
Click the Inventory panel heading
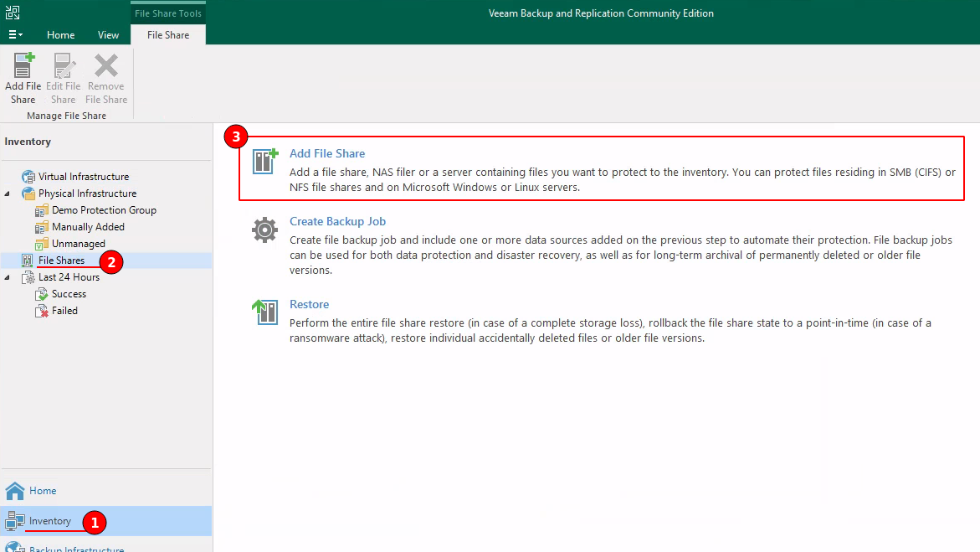tap(28, 142)
